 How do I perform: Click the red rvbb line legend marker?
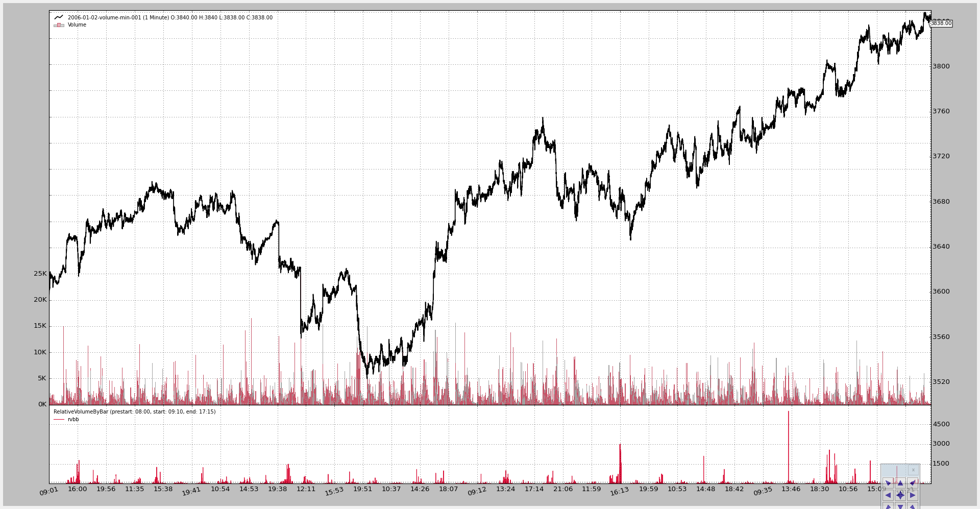tap(59, 420)
